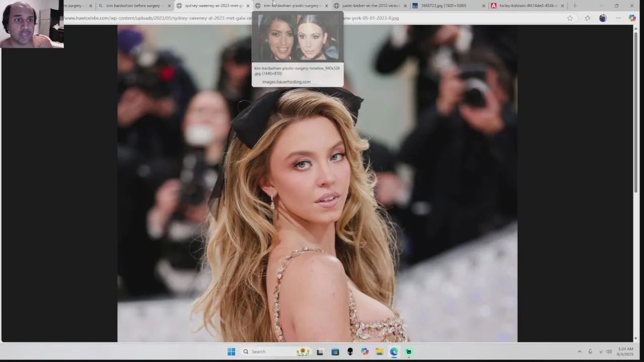Open the volume tray icon
The image size is (644, 362).
point(609,351)
